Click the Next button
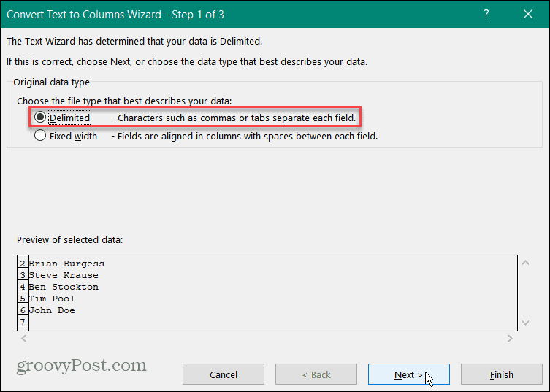Viewport: 550px width, 392px height. point(408,374)
